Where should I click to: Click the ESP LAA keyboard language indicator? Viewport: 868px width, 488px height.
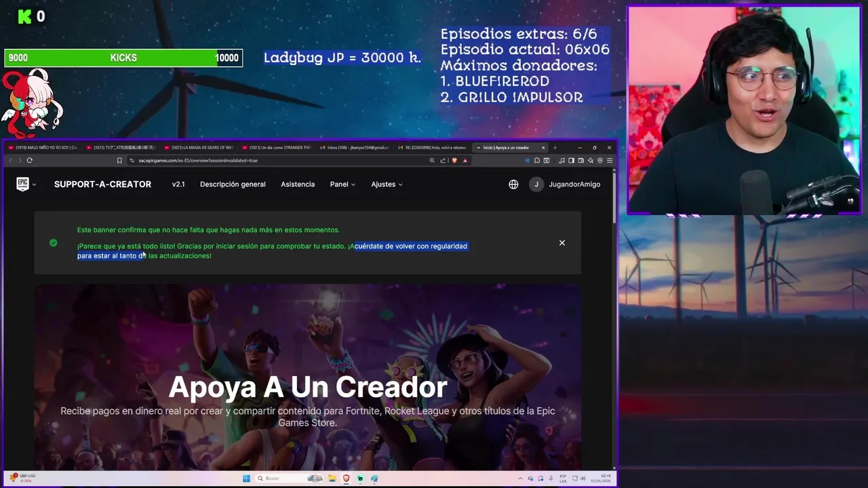pyautogui.click(x=563, y=479)
